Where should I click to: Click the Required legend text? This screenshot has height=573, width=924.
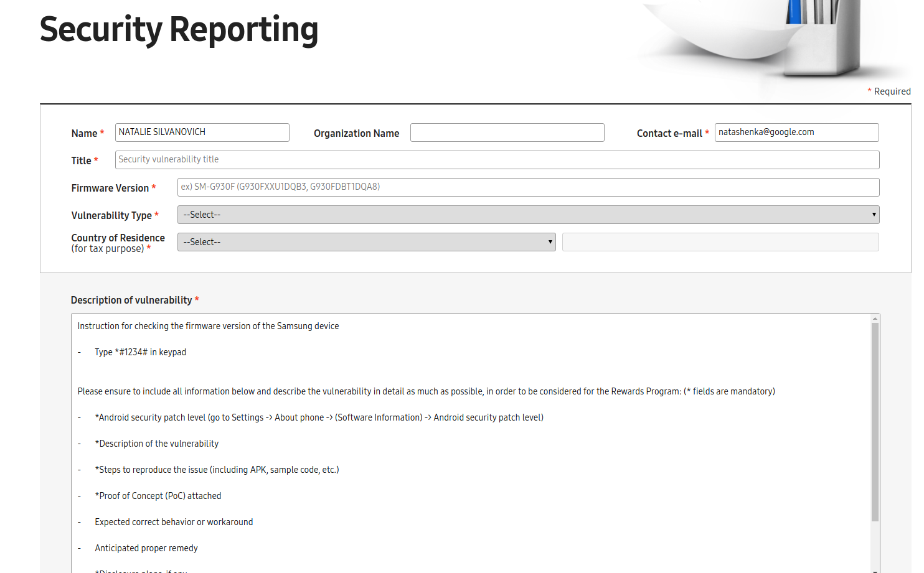coord(892,91)
